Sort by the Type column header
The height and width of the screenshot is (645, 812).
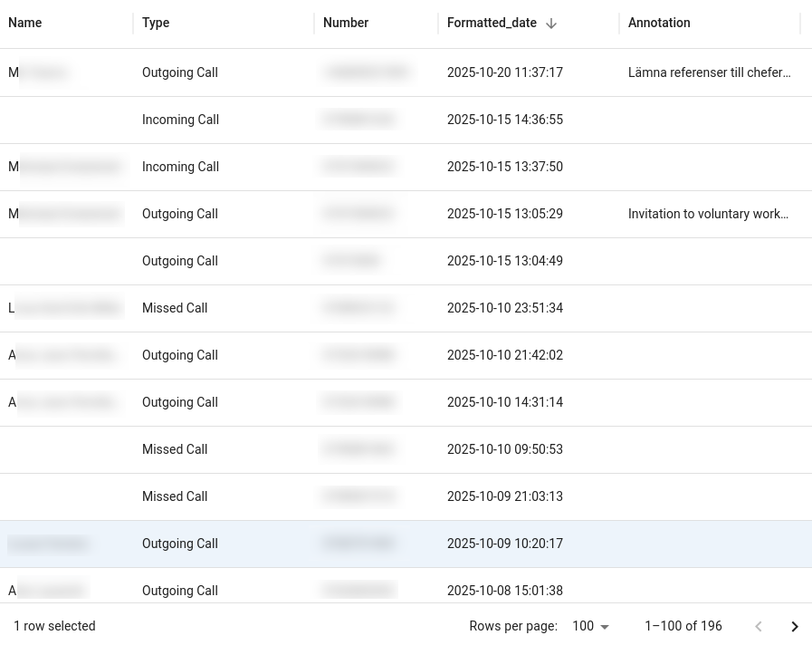(x=156, y=23)
